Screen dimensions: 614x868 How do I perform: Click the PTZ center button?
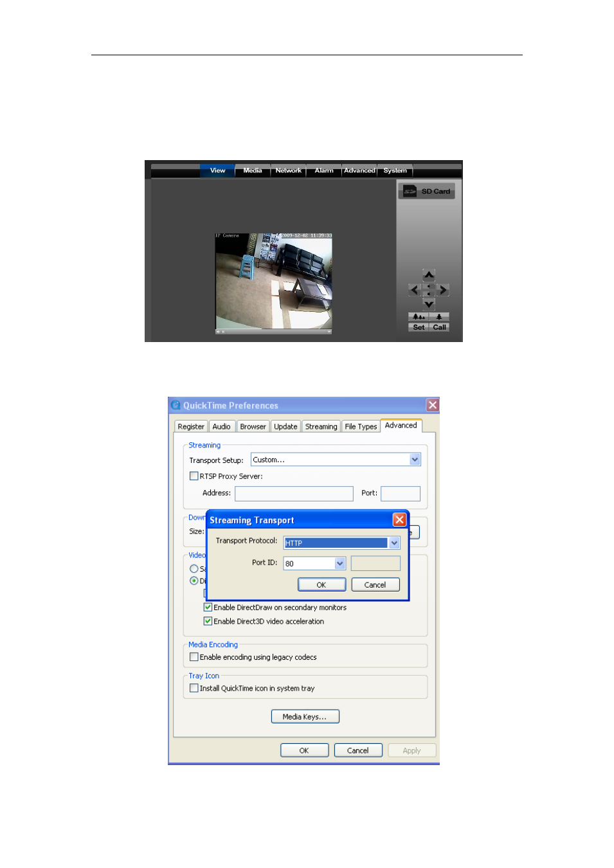(x=429, y=290)
